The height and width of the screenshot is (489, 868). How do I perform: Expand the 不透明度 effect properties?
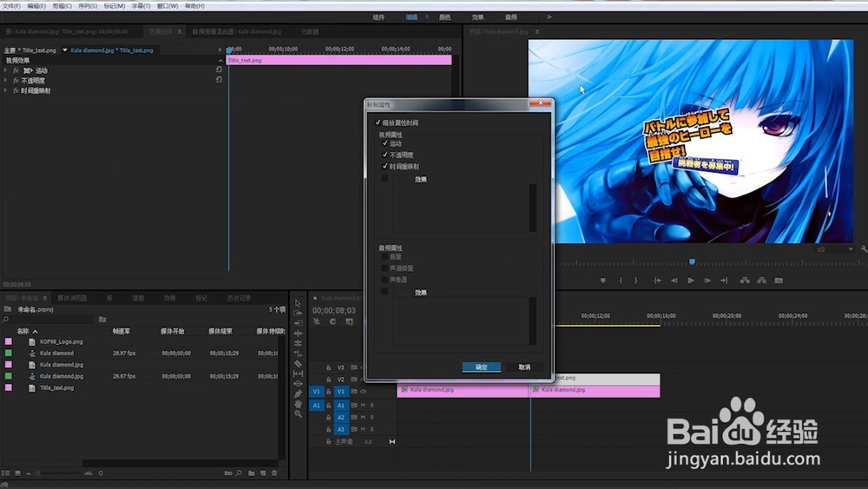(5, 80)
